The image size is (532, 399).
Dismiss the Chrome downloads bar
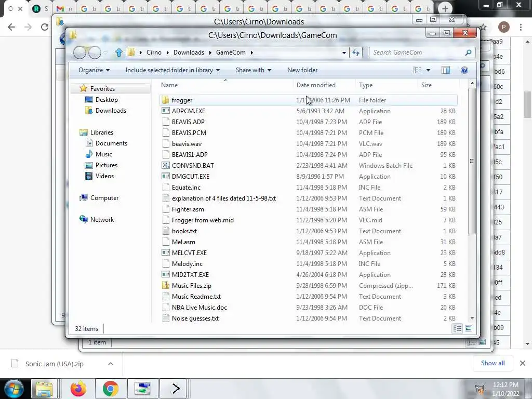point(523,363)
